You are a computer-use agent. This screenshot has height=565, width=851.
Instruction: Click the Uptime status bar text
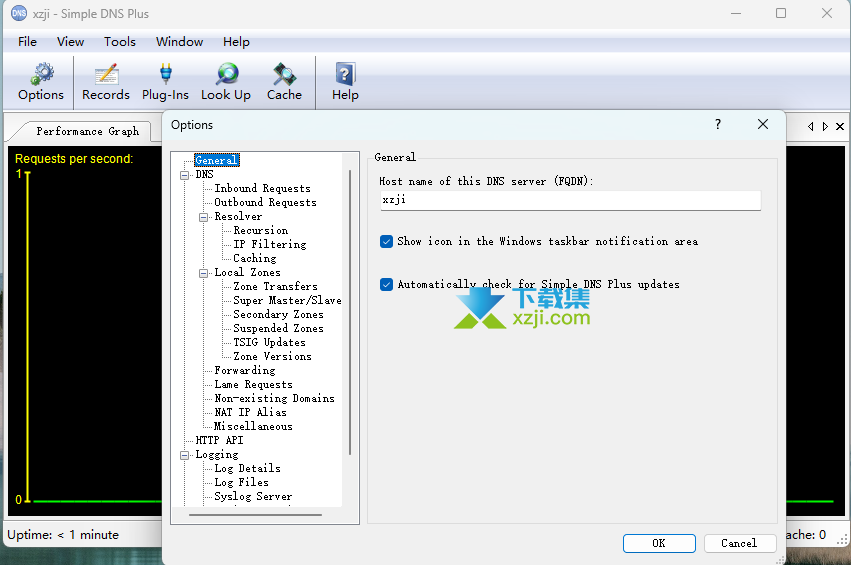click(x=63, y=535)
